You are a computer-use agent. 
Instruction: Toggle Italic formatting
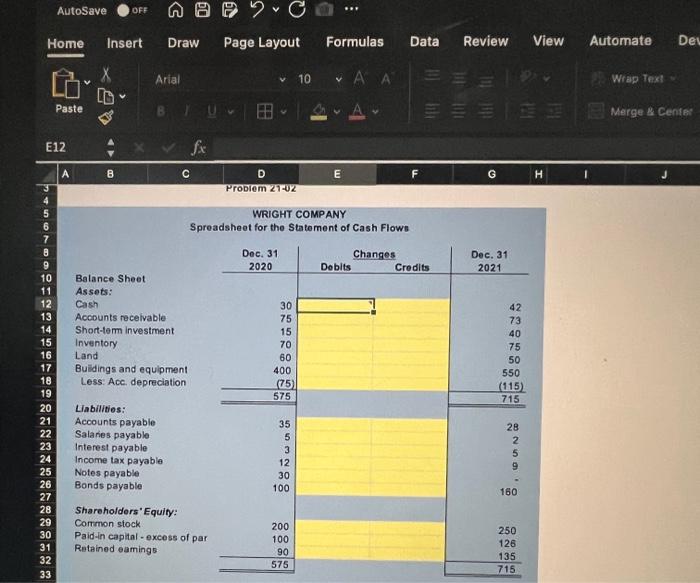(187, 111)
